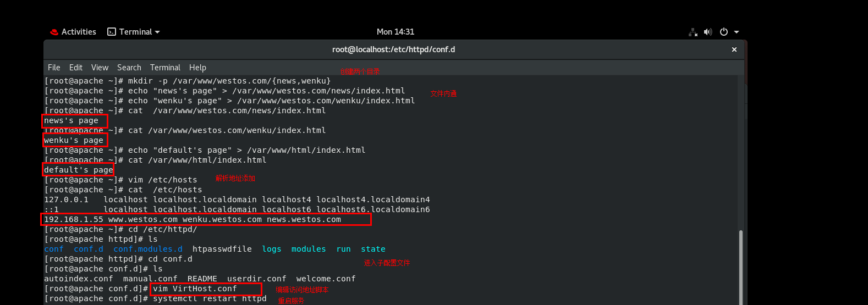Expand the system menu arrow
This screenshot has width=868, height=305.
coord(737,32)
